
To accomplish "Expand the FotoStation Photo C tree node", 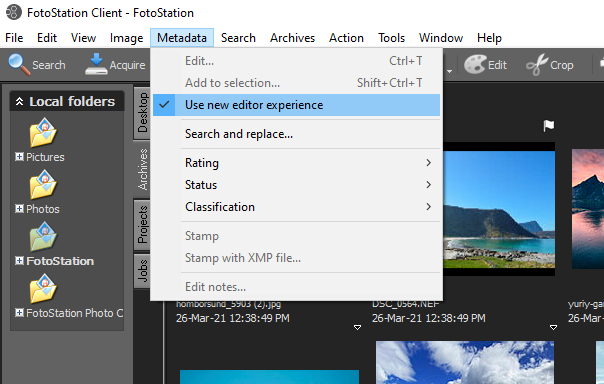I will [x=19, y=312].
